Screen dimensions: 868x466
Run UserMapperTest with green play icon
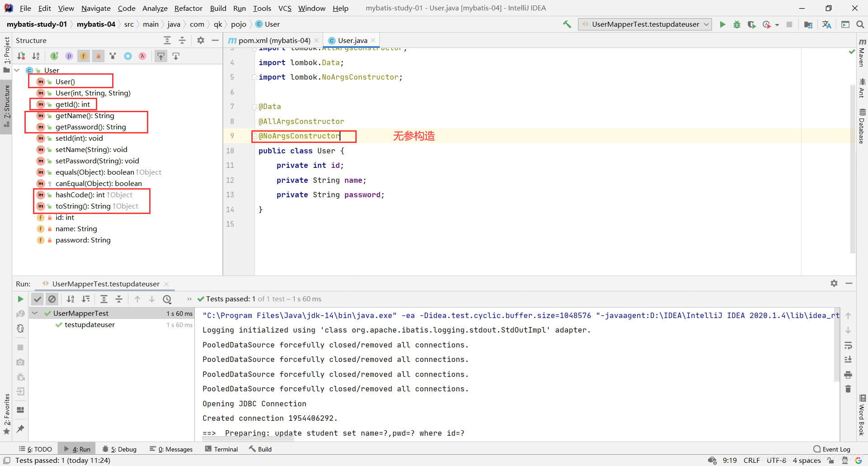(722, 24)
